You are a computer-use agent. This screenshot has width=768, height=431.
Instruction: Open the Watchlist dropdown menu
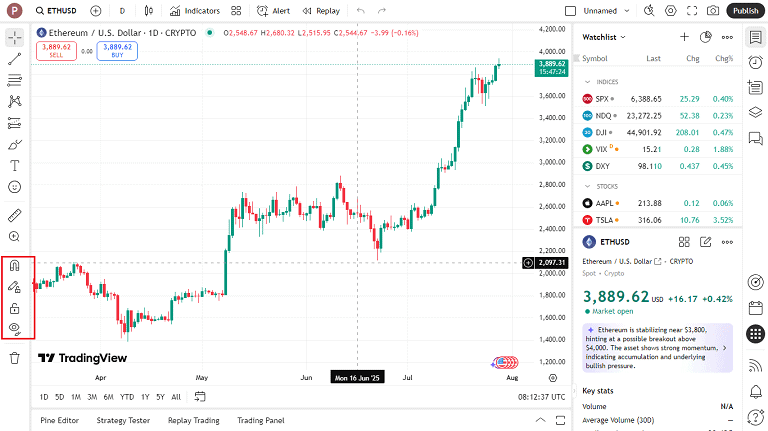[x=604, y=37]
